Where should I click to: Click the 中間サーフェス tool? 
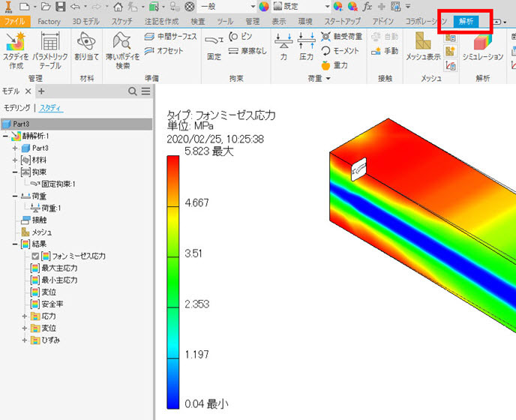170,36
